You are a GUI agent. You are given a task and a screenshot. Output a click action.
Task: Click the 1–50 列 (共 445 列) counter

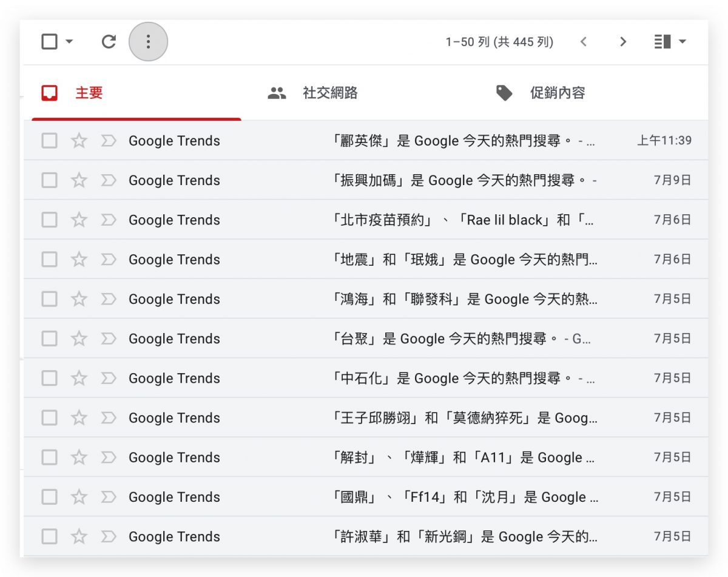coord(499,42)
